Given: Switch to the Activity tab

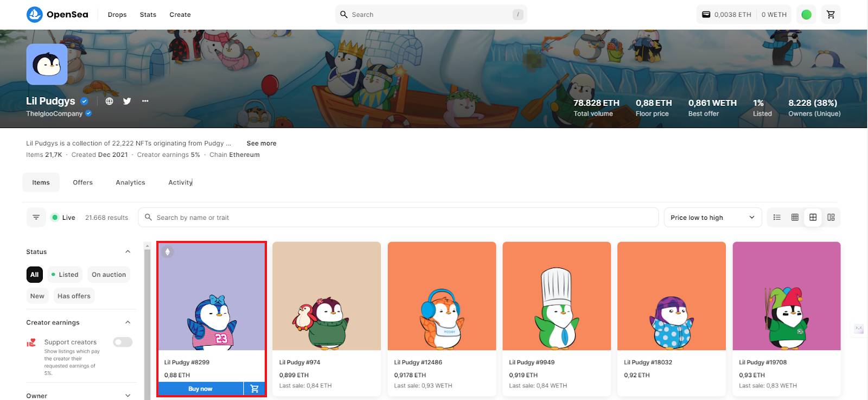Looking at the screenshot, I should 180,182.
